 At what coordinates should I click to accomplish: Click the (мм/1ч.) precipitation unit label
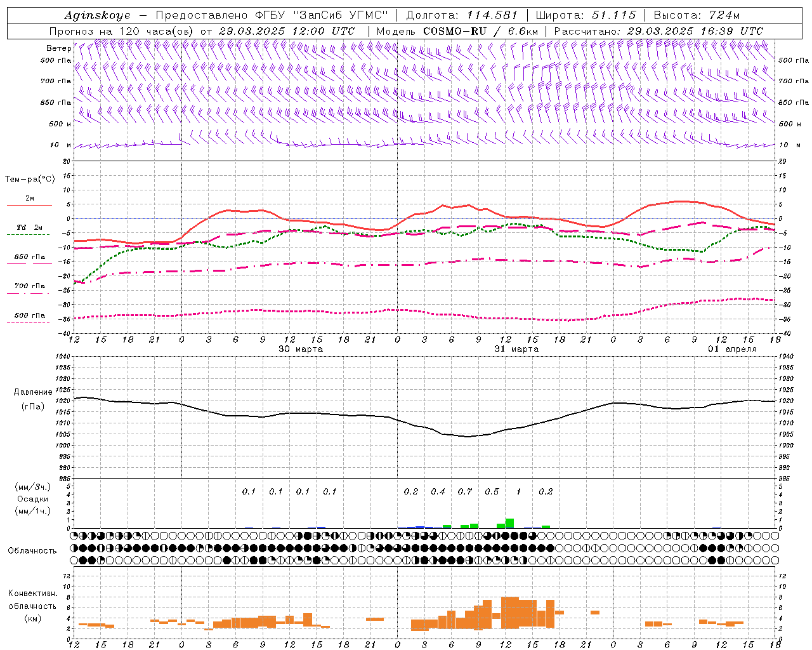pyautogui.click(x=32, y=510)
